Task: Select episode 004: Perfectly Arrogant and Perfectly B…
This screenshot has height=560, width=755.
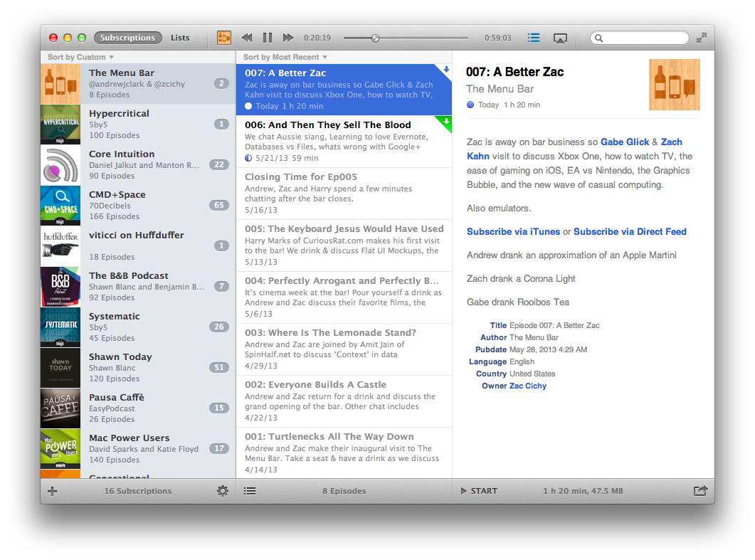Action: [344, 297]
